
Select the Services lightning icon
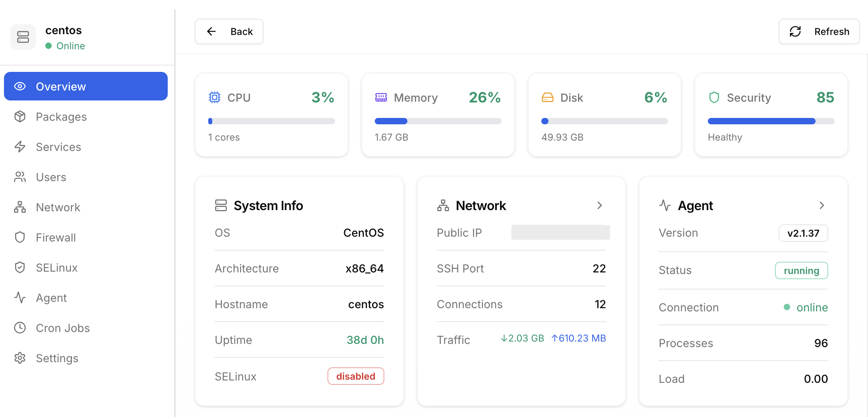pyautogui.click(x=20, y=147)
